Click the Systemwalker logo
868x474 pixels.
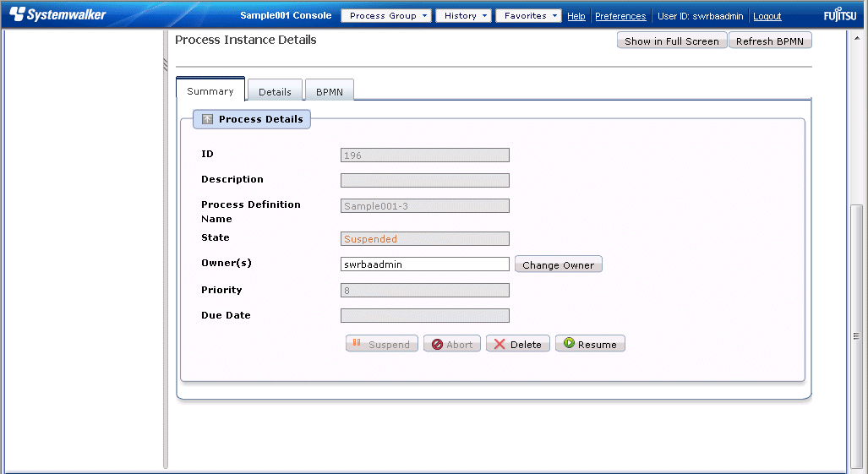pyautogui.click(x=57, y=14)
